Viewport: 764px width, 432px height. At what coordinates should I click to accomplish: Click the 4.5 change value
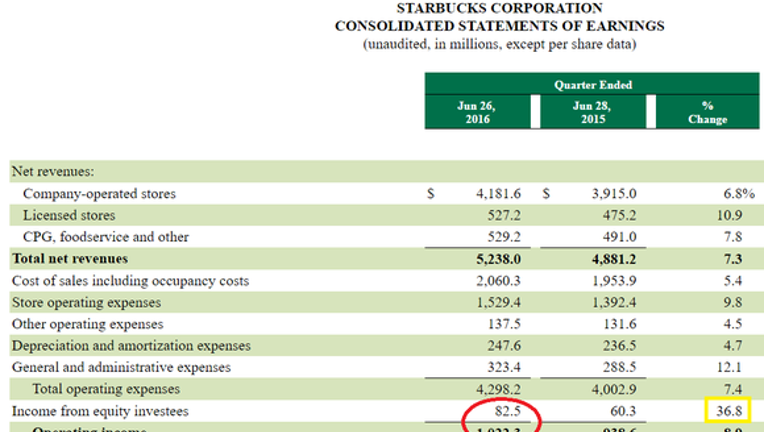coord(733,324)
